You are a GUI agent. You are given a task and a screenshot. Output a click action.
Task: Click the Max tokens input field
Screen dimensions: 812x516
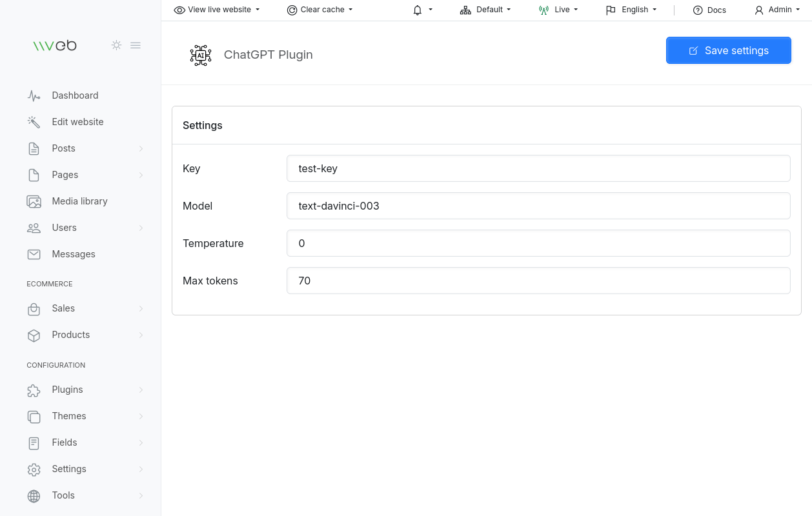click(x=538, y=281)
